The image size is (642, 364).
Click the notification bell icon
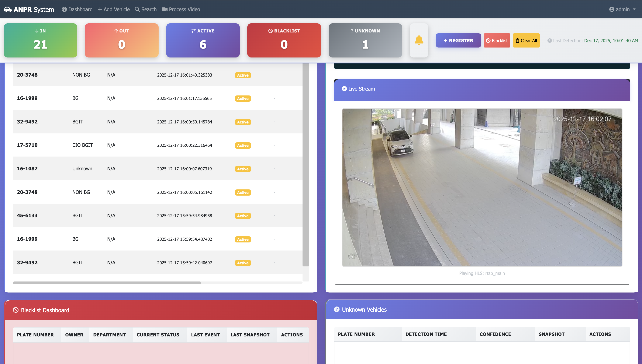(x=419, y=40)
